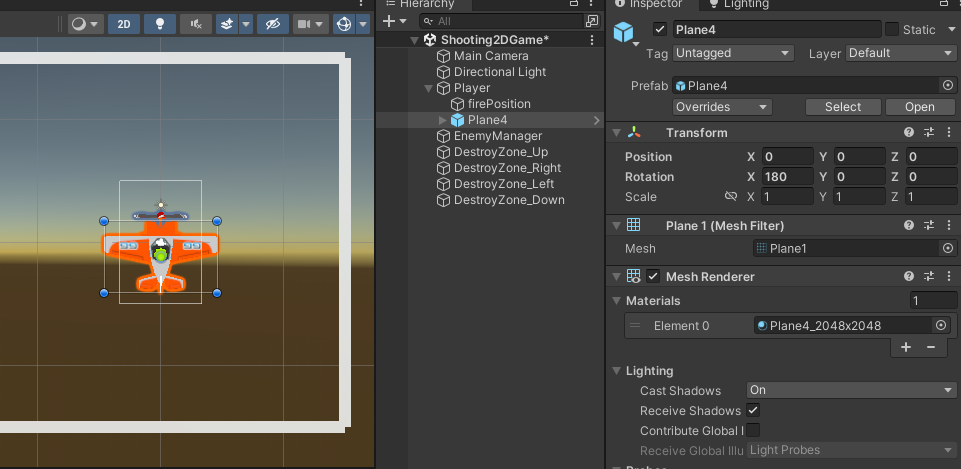Toggle Contribute Global Illumination checkbox
Image resolution: width=961 pixels, height=469 pixels.
coord(753,430)
